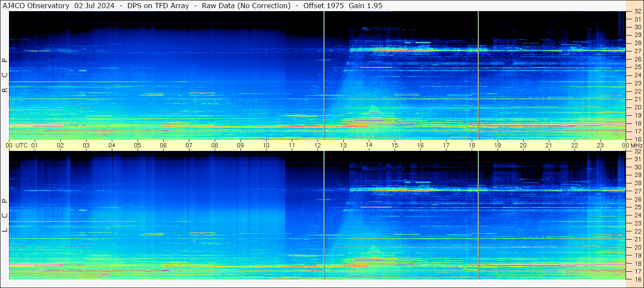Select 20 MHz tick on RCP frequency scale
Image resolution: width=644 pixels, height=288 pixels.
click(638, 107)
